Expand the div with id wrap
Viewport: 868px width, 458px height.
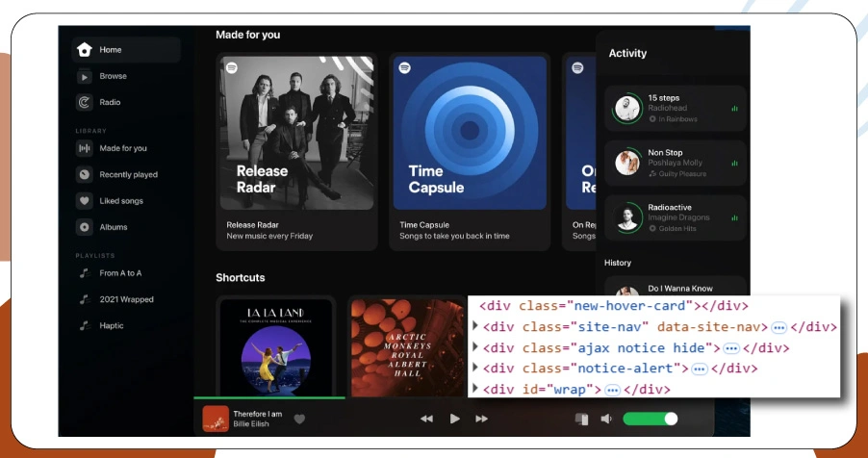pyautogui.click(x=475, y=389)
